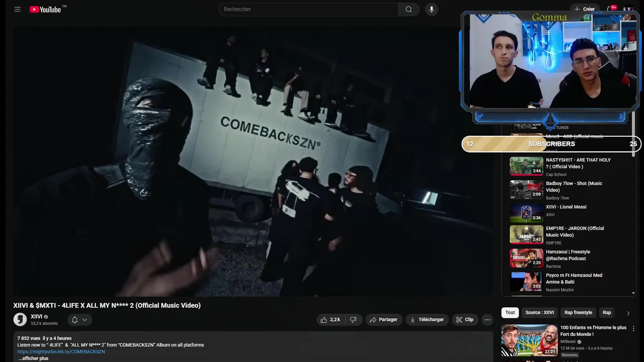Click the main video player
The width and height of the screenshot is (644, 362).
coord(253,162)
